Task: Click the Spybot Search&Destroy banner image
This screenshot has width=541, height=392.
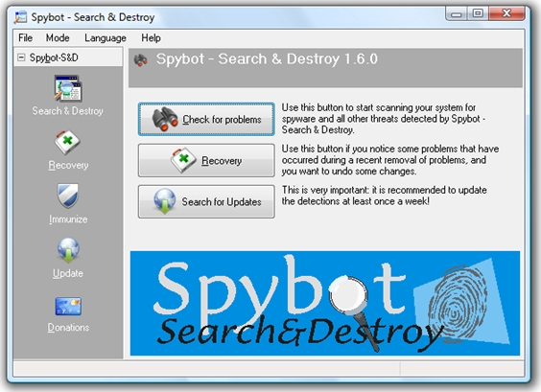Action: (324, 303)
